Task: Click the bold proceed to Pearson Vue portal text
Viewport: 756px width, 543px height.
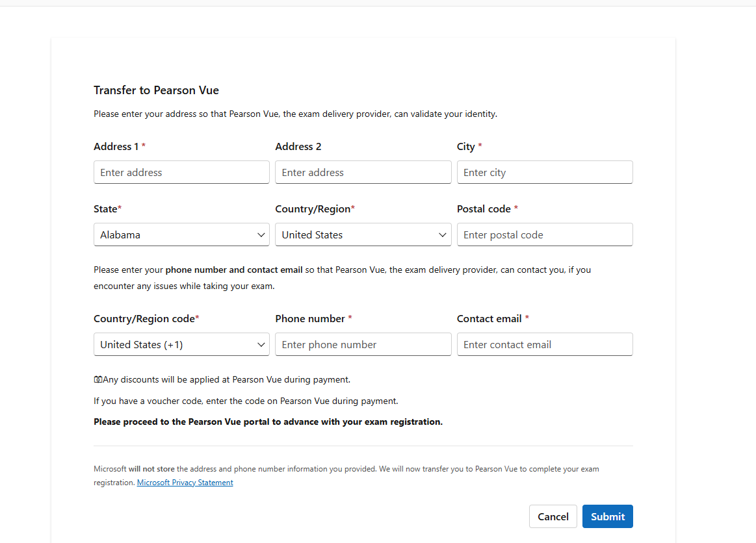Action: tap(268, 422)
